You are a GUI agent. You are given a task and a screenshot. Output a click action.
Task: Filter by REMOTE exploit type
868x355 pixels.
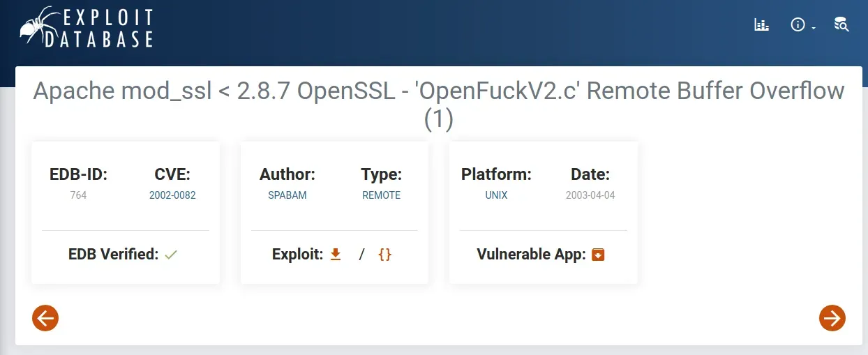coord(381,195)
